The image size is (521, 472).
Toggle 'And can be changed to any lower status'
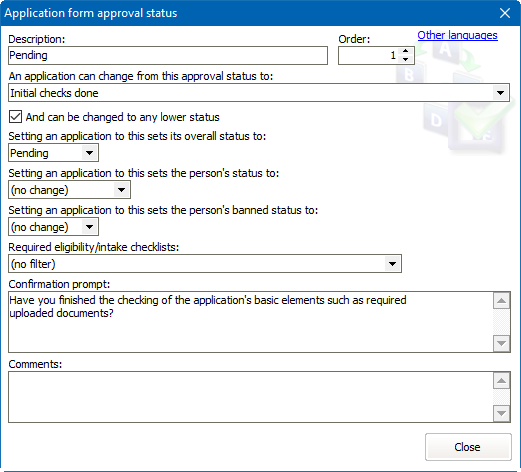click(15, 117)
